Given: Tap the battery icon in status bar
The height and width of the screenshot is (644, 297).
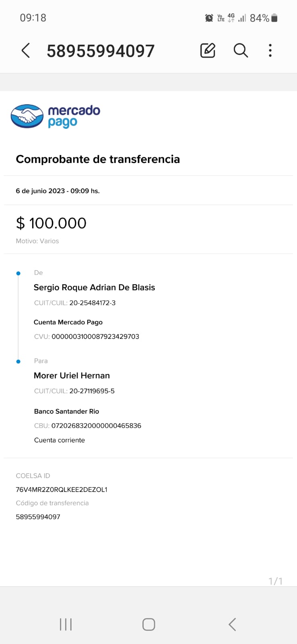Looking at the screenshot, I should [x=274, y=18].
